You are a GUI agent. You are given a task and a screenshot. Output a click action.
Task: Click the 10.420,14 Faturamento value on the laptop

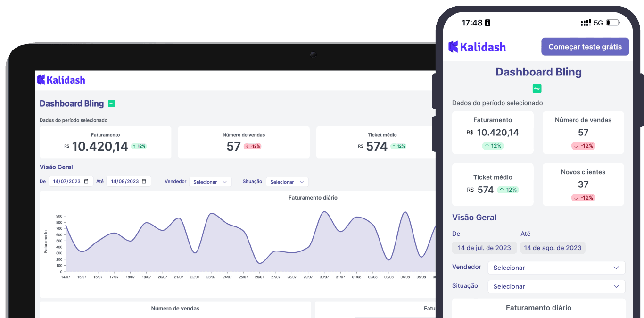tap(100, 146)
